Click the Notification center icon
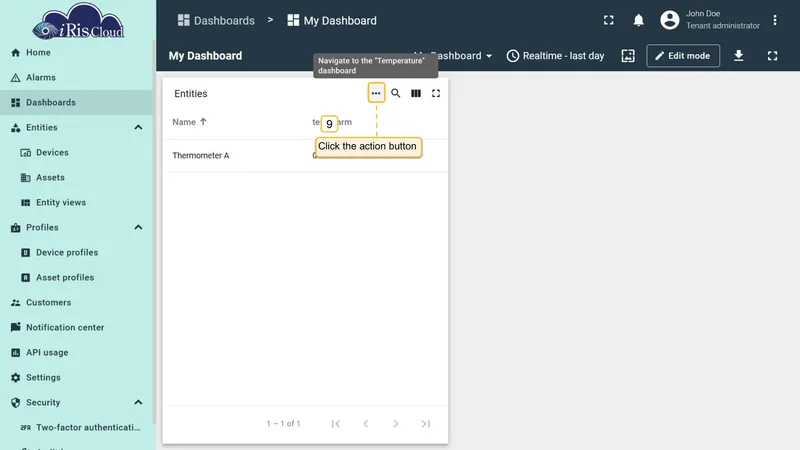800x450 pixels. click(16, 327)
